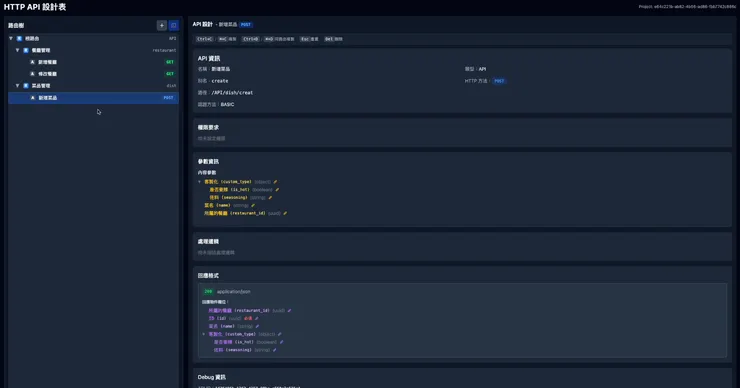Click pencil icon next to response id field
The height and width of the screenshot is (388, 740).
tap(257, 319)
